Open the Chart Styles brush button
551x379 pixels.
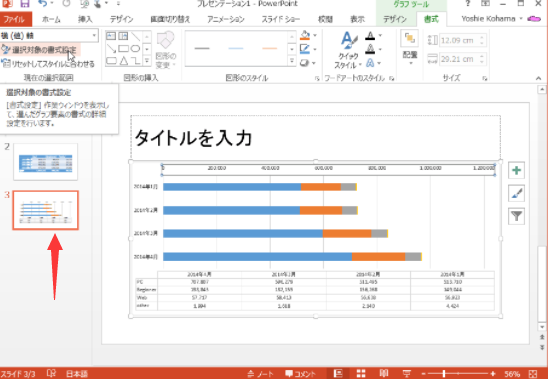[516, 193]
